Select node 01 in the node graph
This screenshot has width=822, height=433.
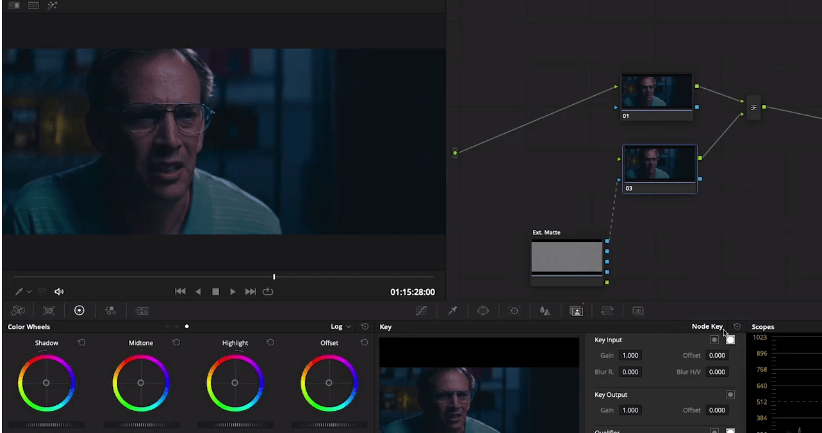tap(656, 96)
